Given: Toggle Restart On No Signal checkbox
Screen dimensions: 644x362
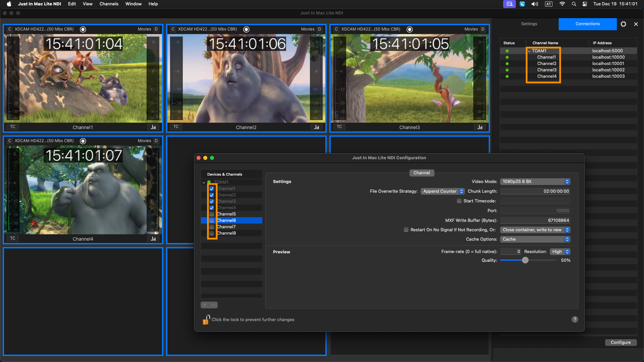Looking at the screenshot, I should (x=406, y=230).
